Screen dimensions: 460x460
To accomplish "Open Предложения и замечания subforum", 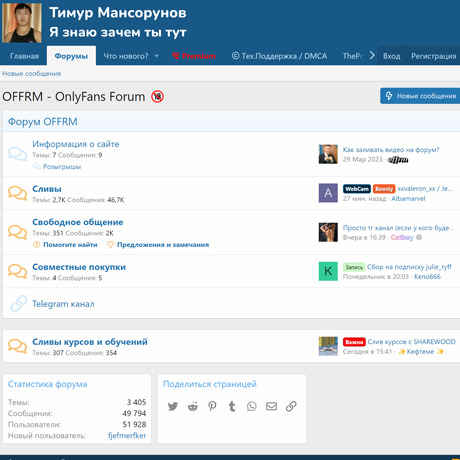I will (163, 245).
